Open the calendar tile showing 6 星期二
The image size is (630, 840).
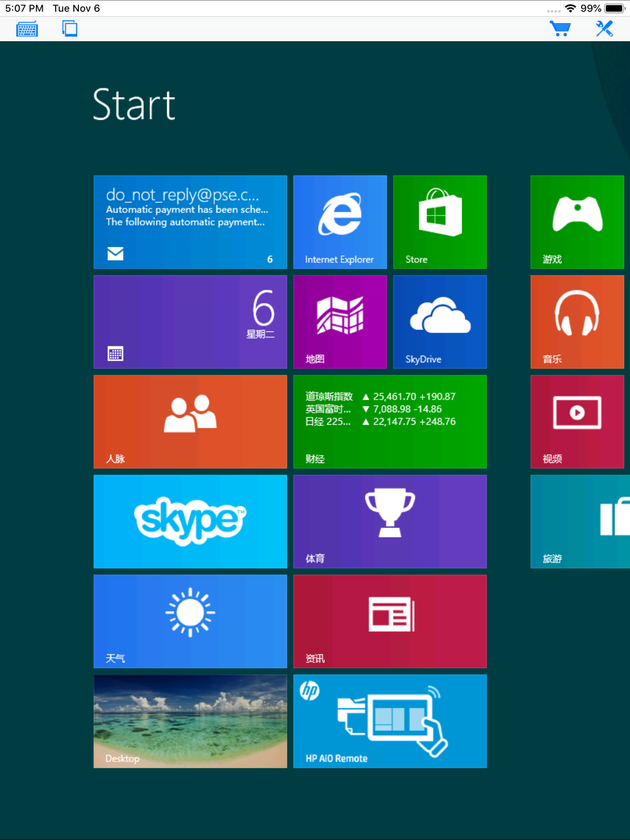tap(190, 322)
